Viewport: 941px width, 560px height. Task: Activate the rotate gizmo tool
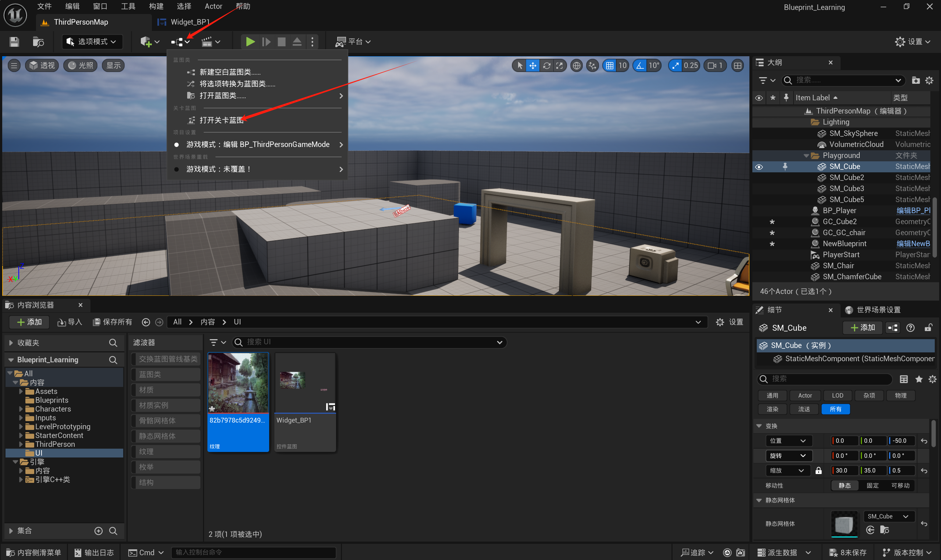point(546,66)
